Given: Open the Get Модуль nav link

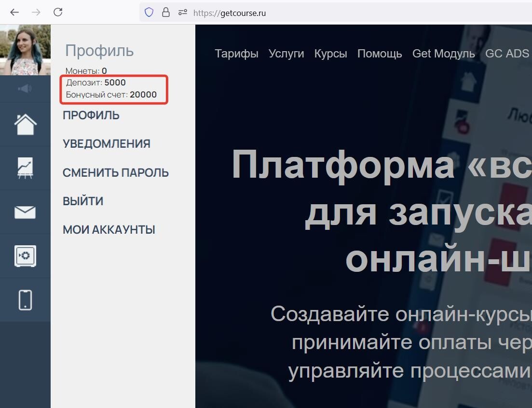Looking at the screenshot, I should [443, 54].
